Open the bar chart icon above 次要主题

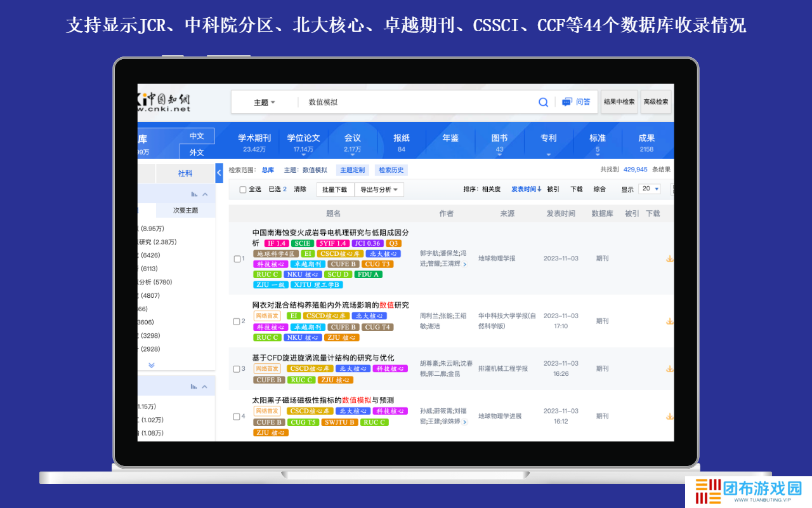click(194, 194)
